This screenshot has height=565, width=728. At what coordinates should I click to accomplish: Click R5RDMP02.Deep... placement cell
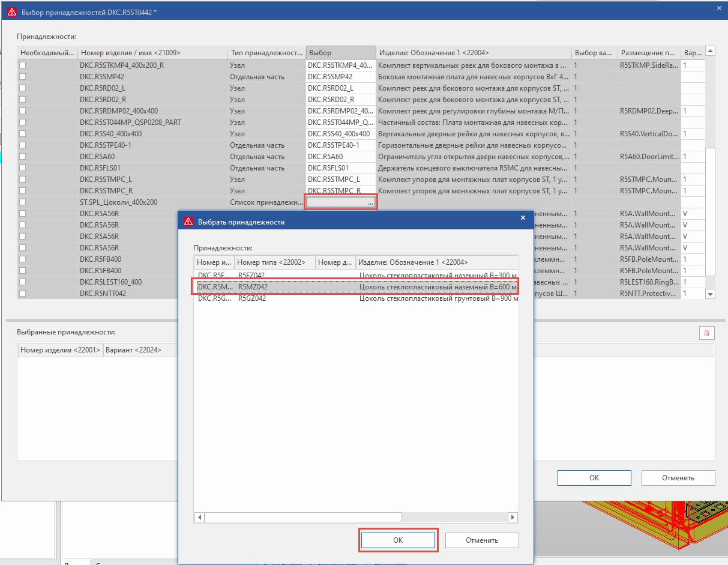649,110
